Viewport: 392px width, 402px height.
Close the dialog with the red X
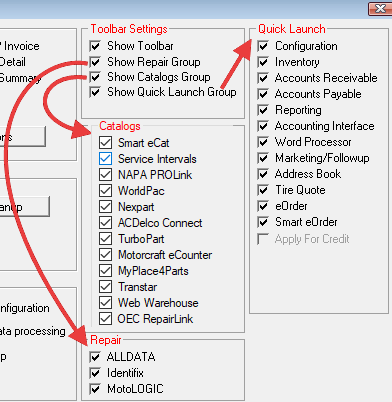pyautogui.click(x=380, y=8)
